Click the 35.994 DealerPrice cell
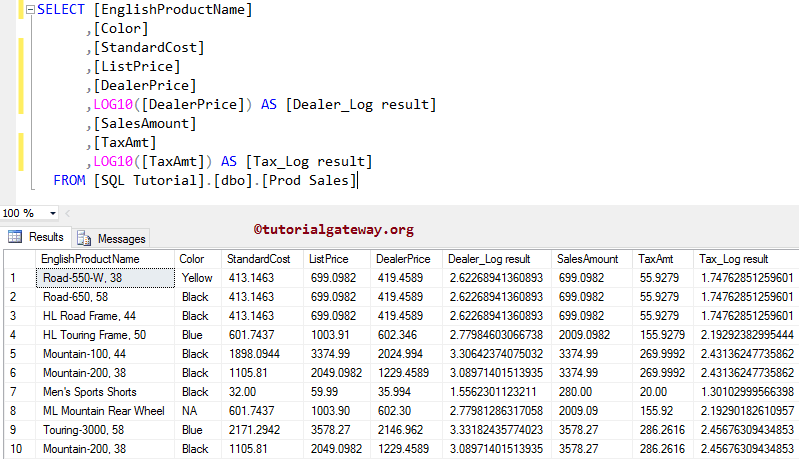The width and height of the screenshot is (799, 459). coord(407,392)
